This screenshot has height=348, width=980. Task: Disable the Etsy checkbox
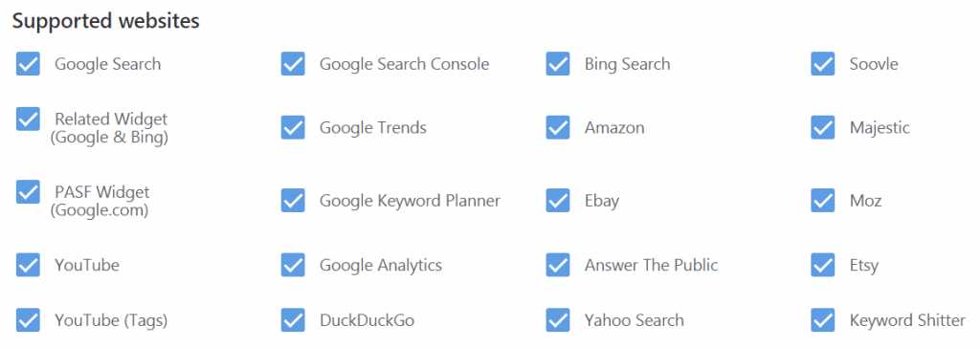pos(823,265)
